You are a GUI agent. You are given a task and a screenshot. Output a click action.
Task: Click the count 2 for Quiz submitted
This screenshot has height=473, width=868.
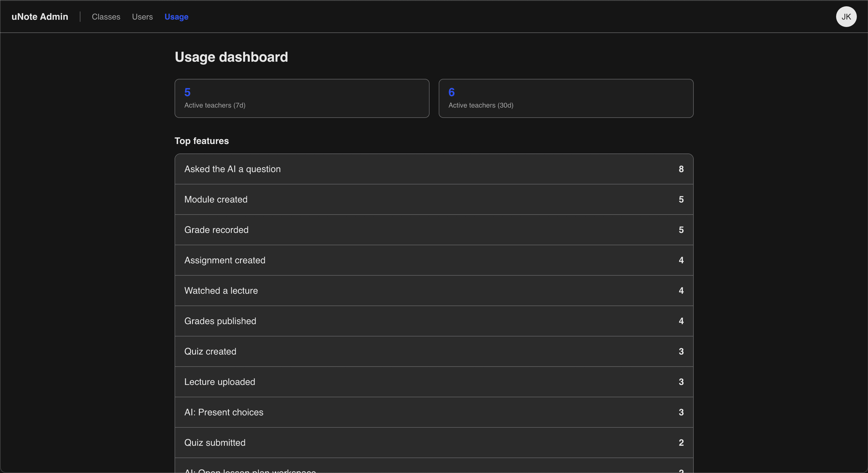point(681,443)
